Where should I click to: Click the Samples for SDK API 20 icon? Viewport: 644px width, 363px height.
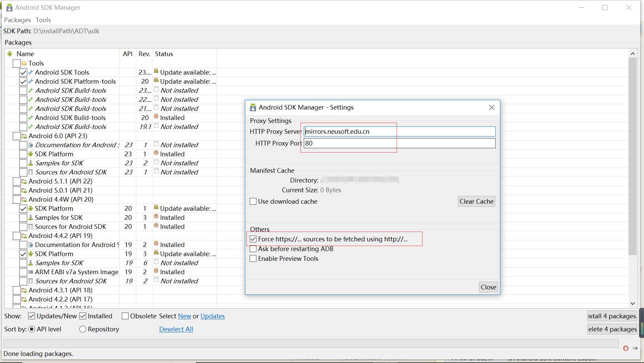[x=31, y=217]
